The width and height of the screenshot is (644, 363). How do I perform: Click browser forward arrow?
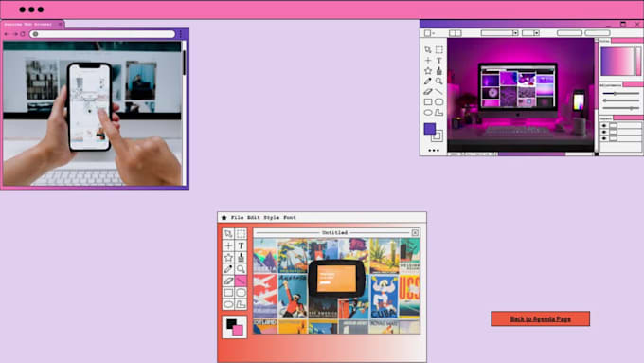[15, 34]
